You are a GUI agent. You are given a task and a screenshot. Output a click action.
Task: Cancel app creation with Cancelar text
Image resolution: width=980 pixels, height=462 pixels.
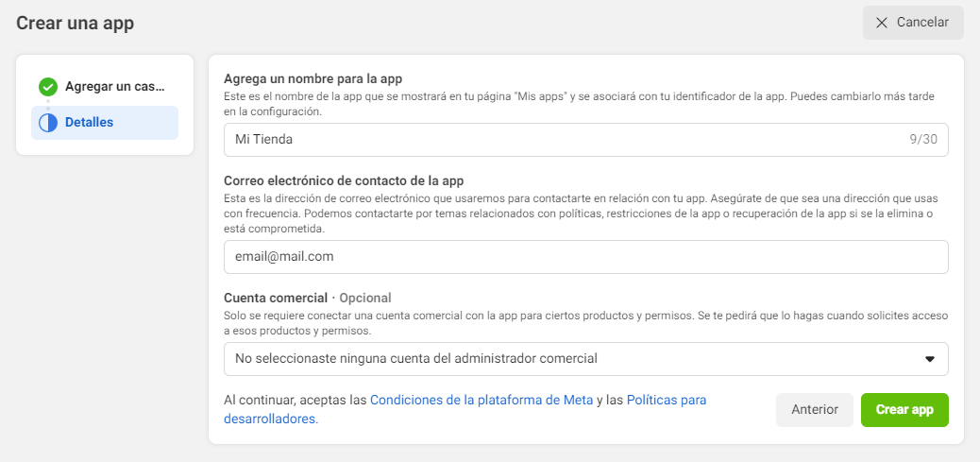coord(922,23)
